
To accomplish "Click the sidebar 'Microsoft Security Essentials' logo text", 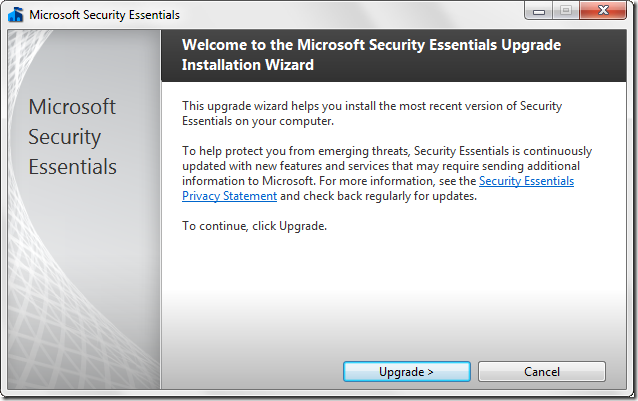I will point(73,136).
